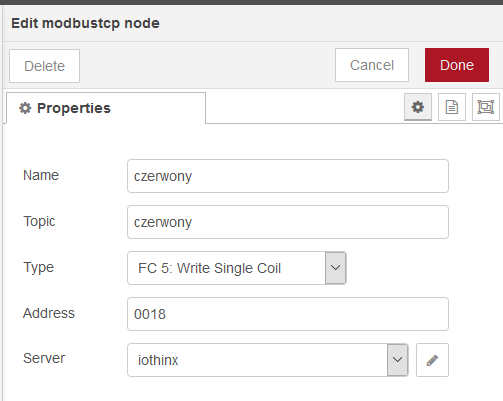Switch to the Properties tab
Image resolution: width=503 pixels, height=401 pixels.
coord(106,108)
